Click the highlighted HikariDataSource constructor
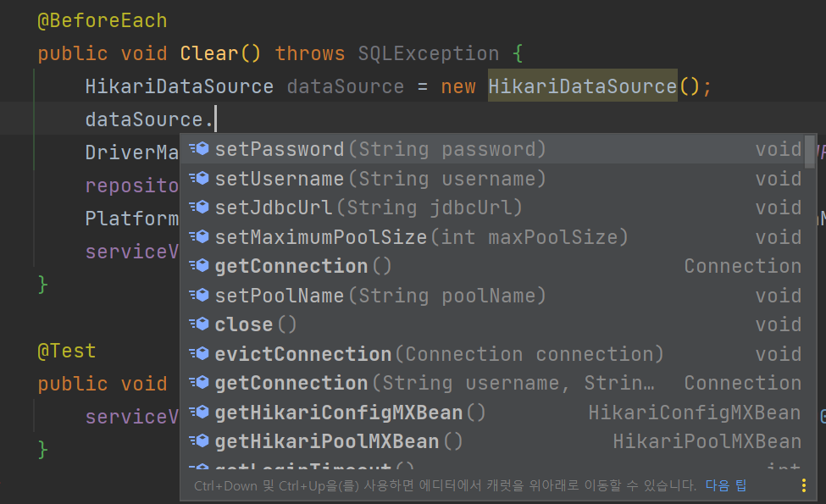The height and width of the screenshot is (504, 826). click(x=583, y=86)
